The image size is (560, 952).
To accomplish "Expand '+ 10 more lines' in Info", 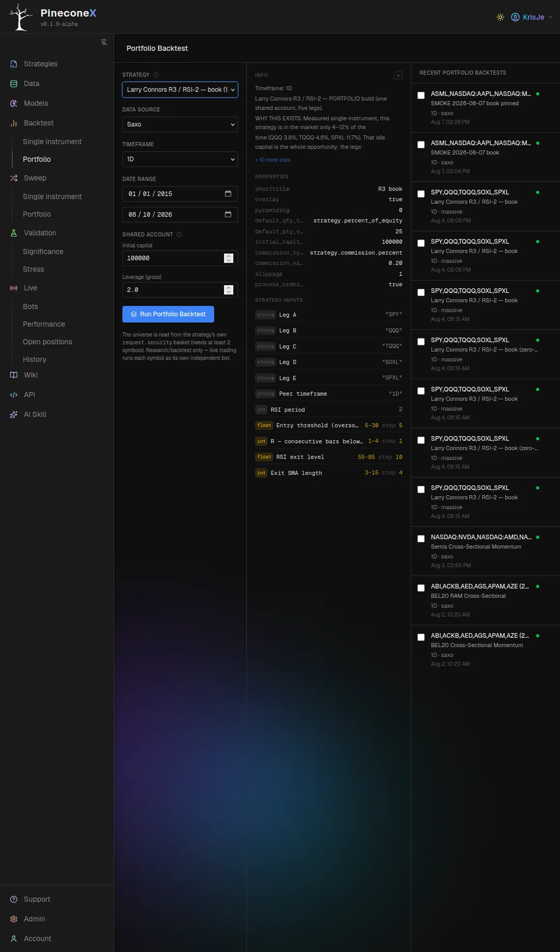I will [x=273, y=160].
